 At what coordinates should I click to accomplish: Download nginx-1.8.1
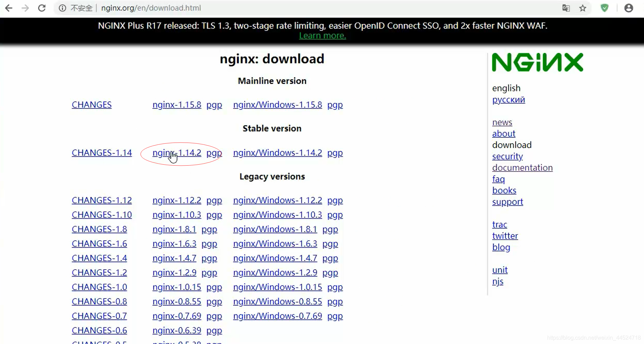pyautogui.click(x=174, y=229)
